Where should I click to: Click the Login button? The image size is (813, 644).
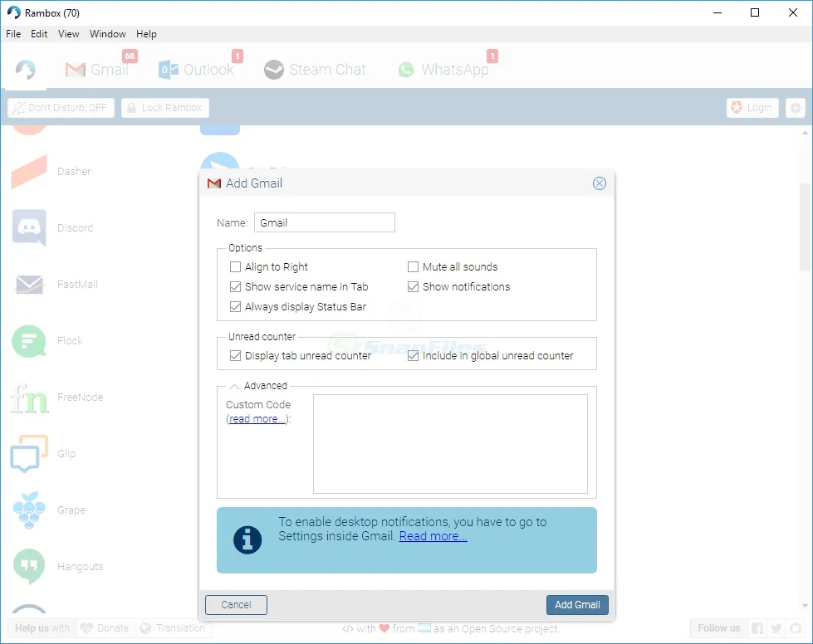(752, 108)
